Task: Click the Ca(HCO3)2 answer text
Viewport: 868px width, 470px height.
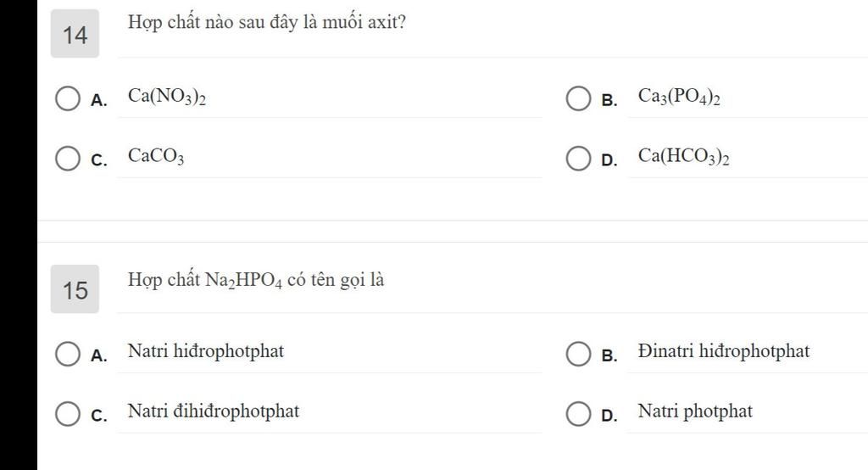Action: pos(684,156)
